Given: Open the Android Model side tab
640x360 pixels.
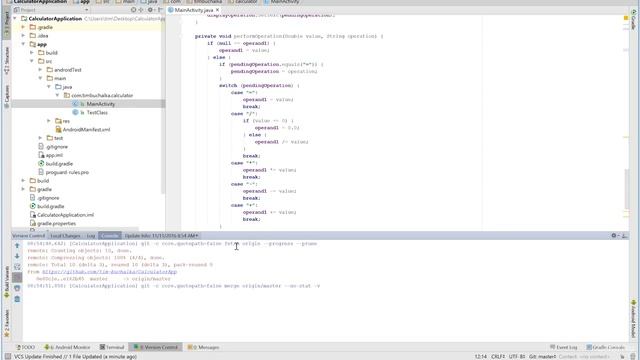Looking at the screenshot, I should (633, 318).
